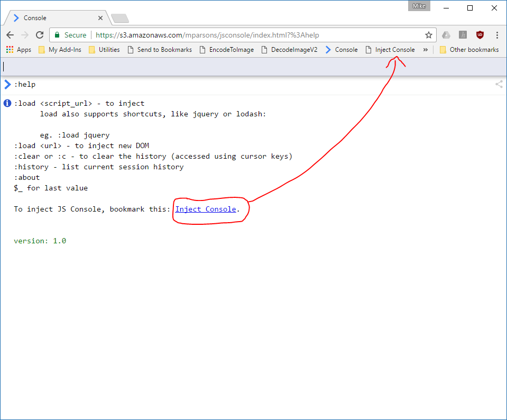
Task: Click the EncodeToImage bookmark
Action: click(227, 50)
